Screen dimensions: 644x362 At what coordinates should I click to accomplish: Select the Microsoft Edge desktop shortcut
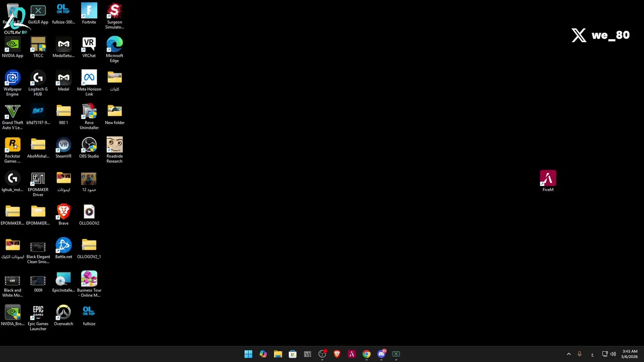(115, 50)
